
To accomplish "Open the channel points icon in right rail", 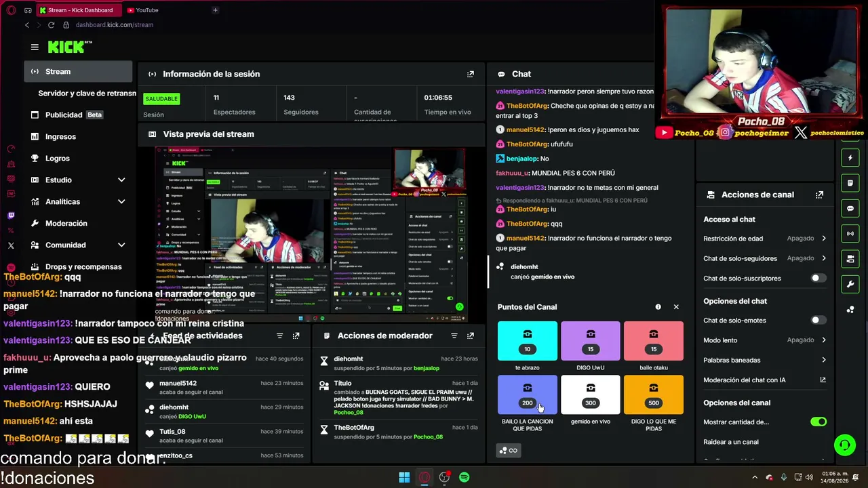I will pos(850,310).
